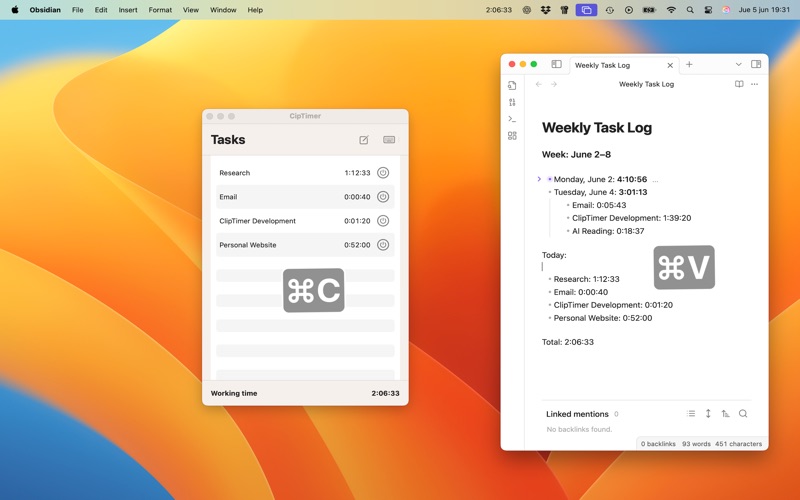
Task: Open a new tab in Obsidian
Action: [x=689, y=64]
